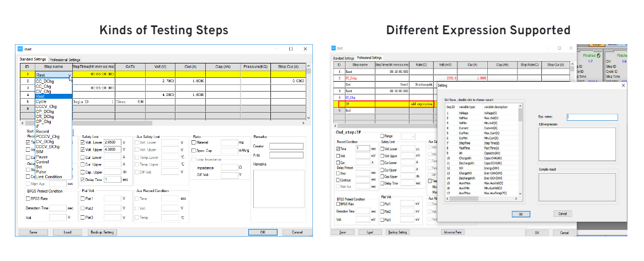Close the Setting dialog with X
644x261 pixels.
coord(624,85)
